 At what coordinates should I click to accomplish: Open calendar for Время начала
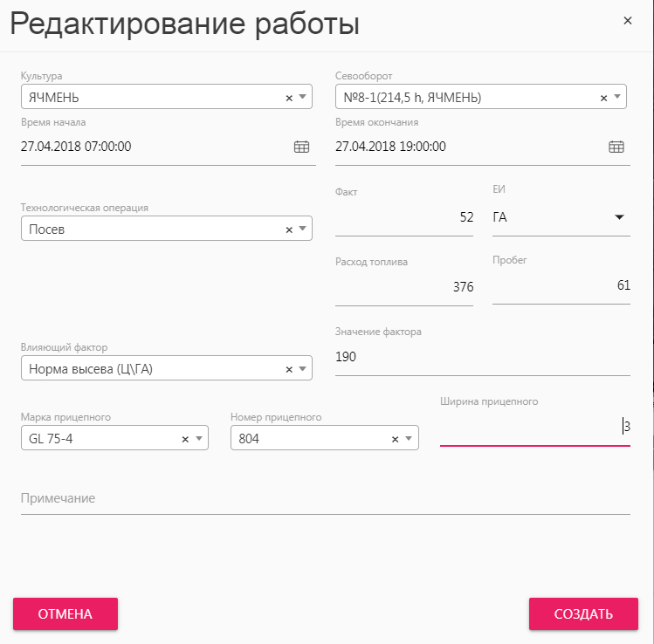[x=301, y=147]
